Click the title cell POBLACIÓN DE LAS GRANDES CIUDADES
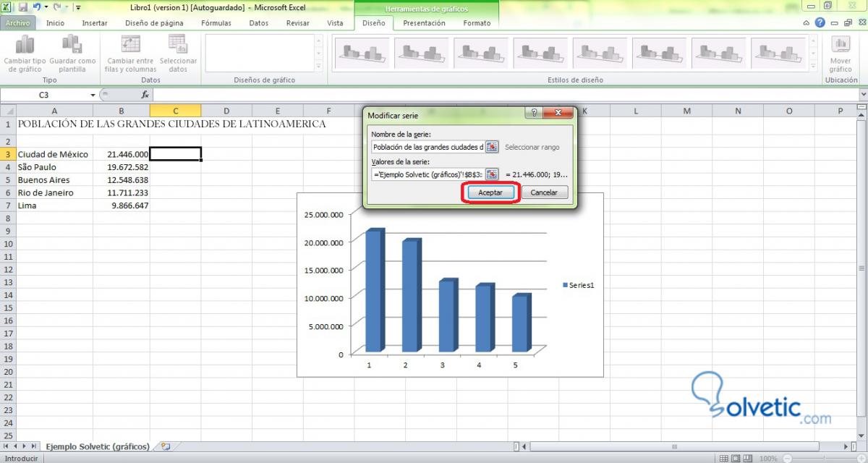The width and height of the screenshot is (868, 463). coord(171,124)
